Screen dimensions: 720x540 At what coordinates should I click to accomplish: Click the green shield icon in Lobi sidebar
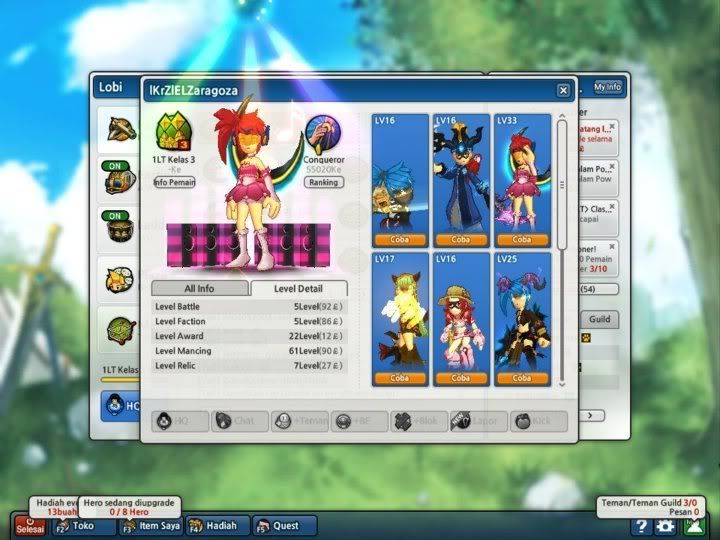coord(121,330)
